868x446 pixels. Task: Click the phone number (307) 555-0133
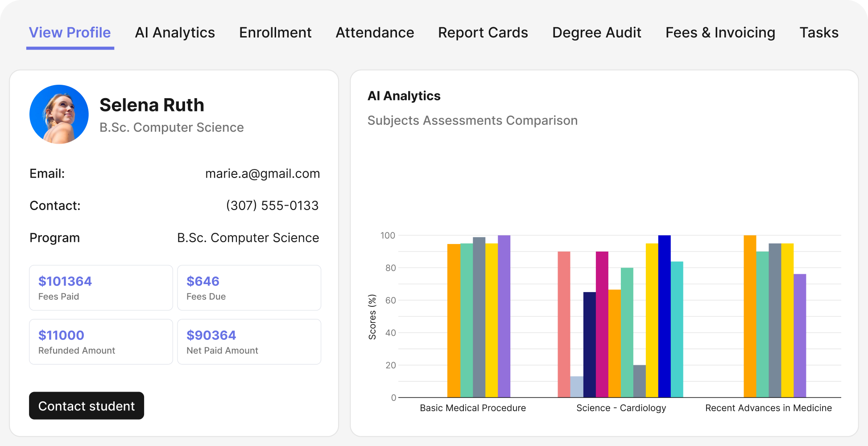pos(272,206)
